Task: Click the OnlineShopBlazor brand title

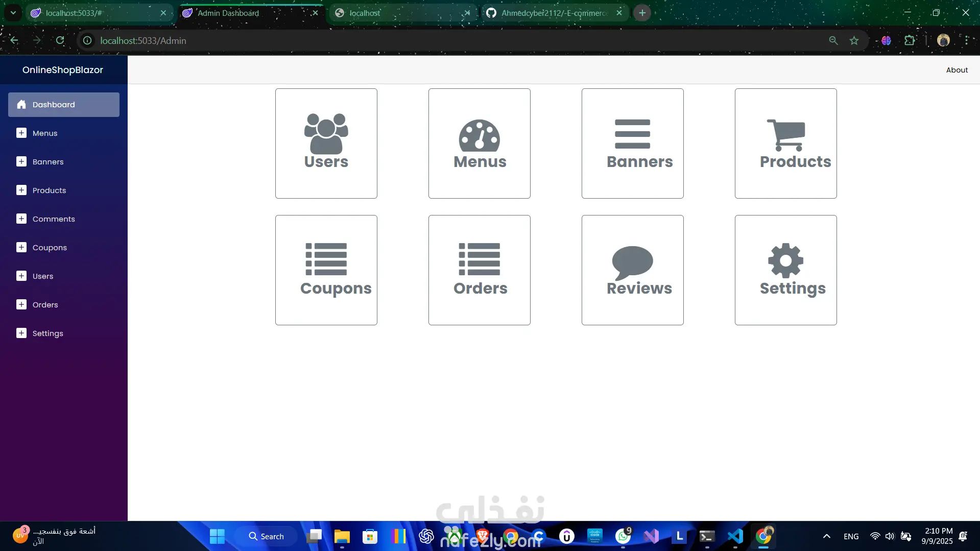Action: 63,70
